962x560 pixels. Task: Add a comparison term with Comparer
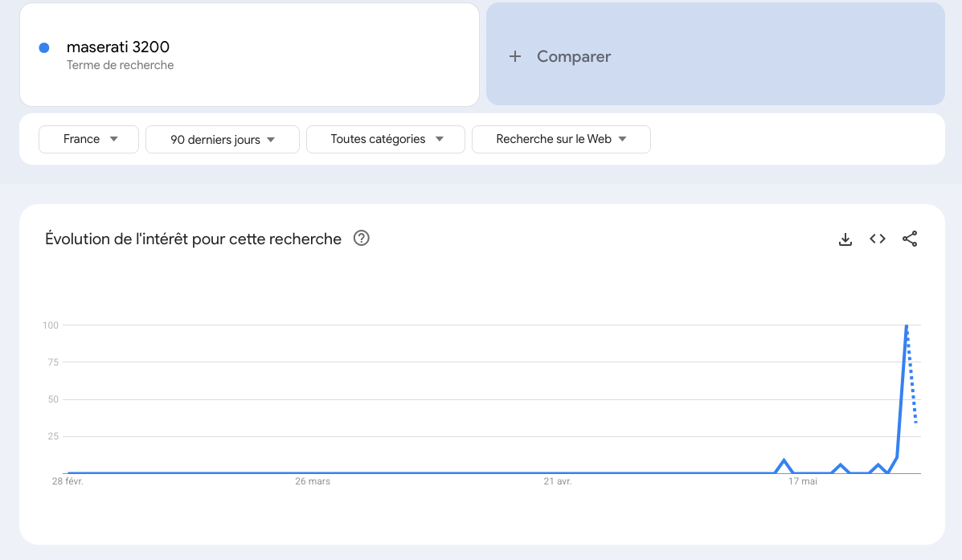pos(715,54)
